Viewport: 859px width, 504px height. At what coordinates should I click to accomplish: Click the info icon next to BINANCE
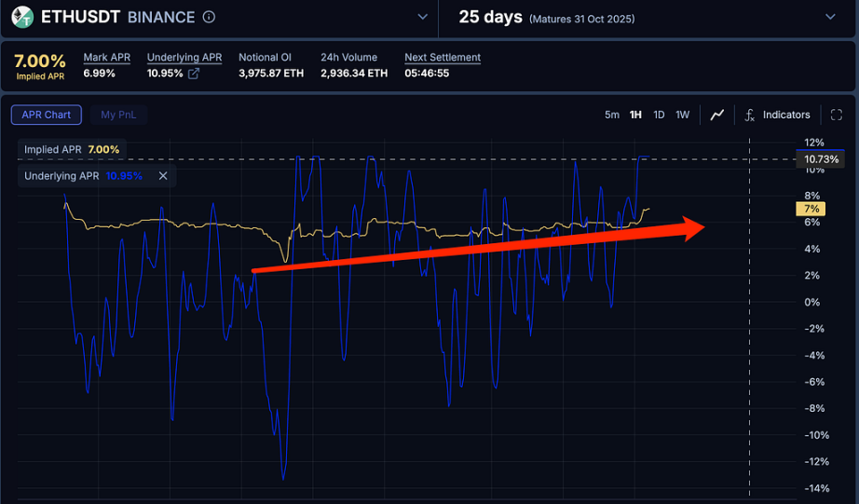point(209,17)
